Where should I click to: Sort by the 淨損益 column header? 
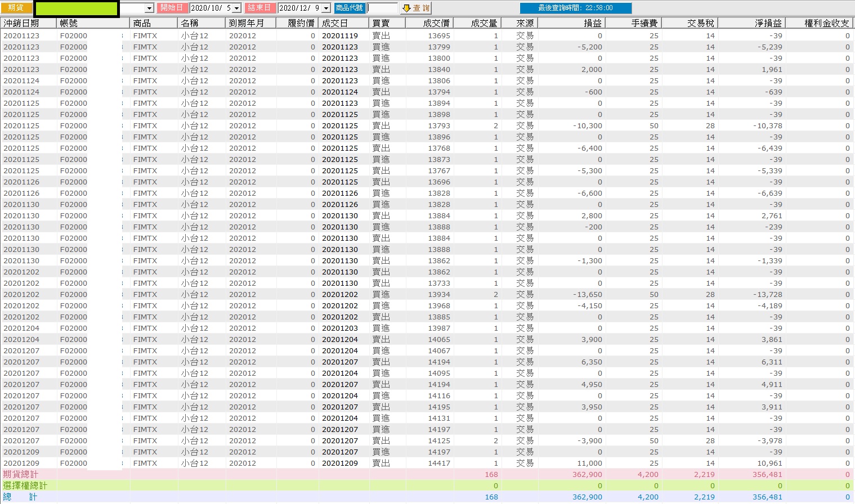point(751,23)
